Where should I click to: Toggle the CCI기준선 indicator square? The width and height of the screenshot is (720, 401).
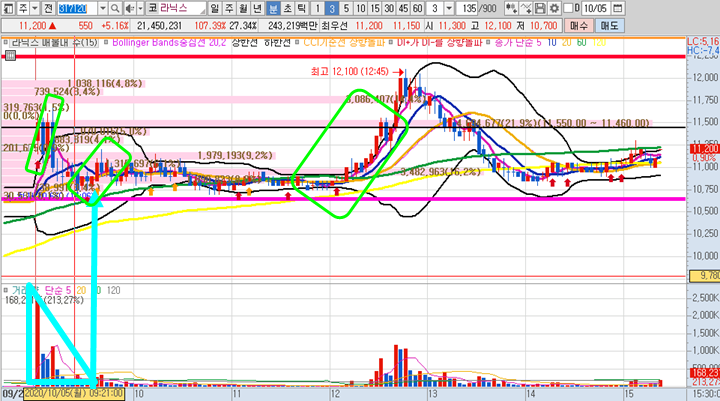coord(297,42)
